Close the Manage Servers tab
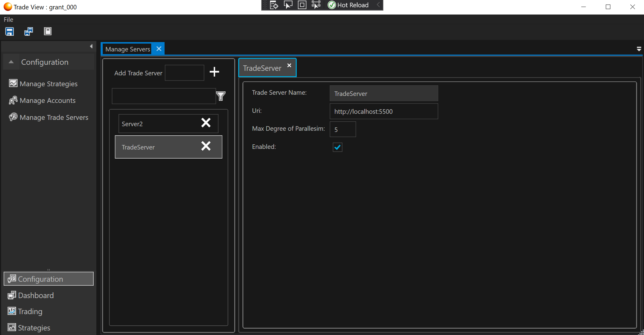Viewport: 644px width, 335px height. [x=159, y=49]
